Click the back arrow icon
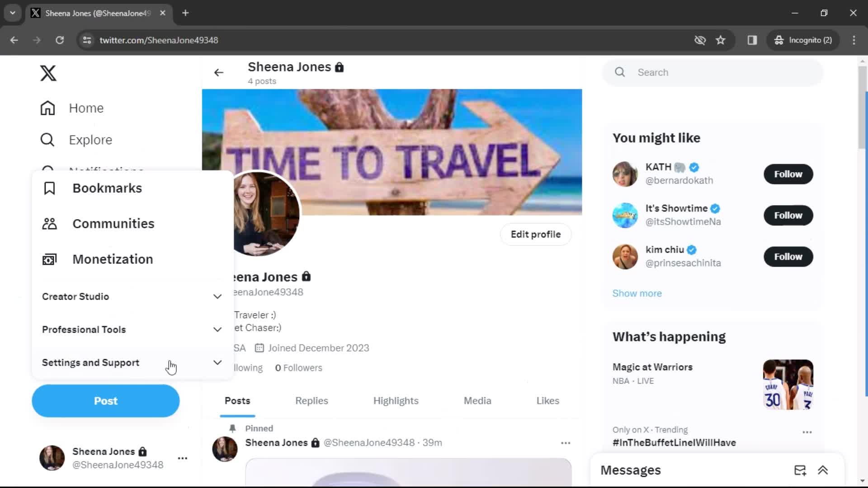 [x=219, y=72]
